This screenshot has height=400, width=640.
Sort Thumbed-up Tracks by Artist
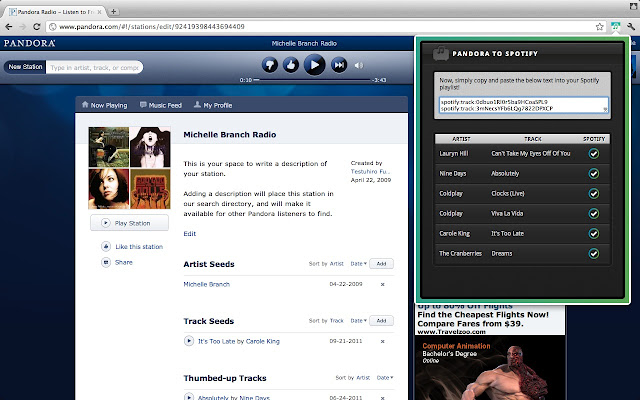point(363,378)
